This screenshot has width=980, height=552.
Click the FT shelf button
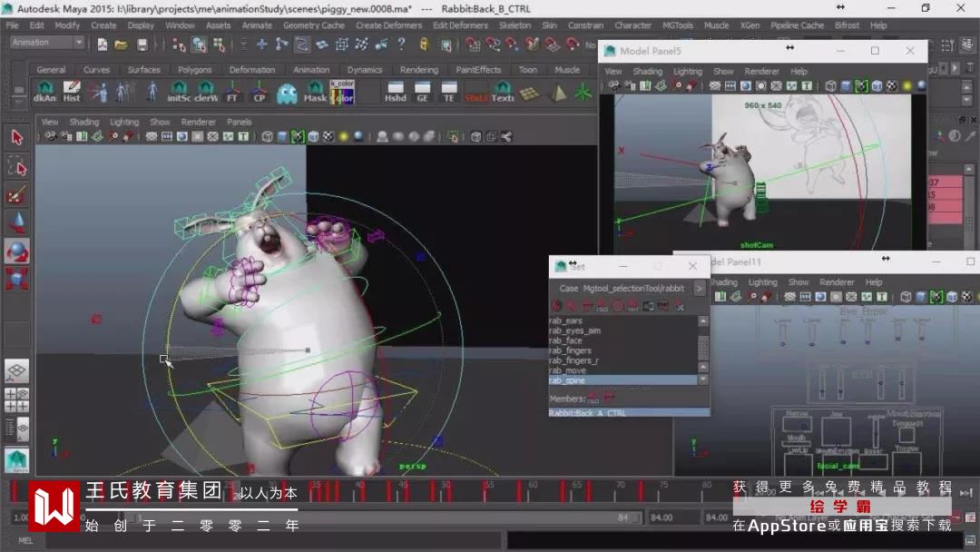(x=232, y=92)
